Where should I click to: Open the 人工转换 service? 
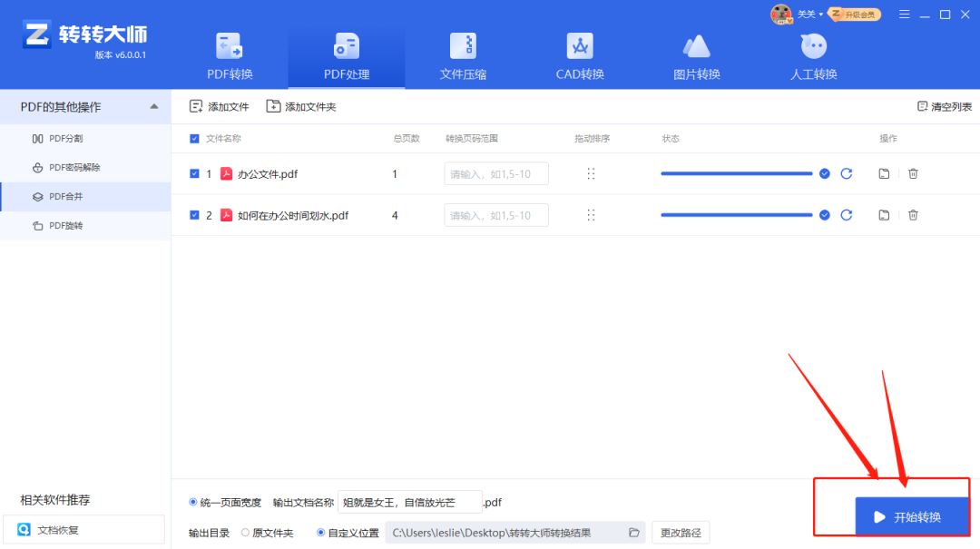[x=813, y=54]
